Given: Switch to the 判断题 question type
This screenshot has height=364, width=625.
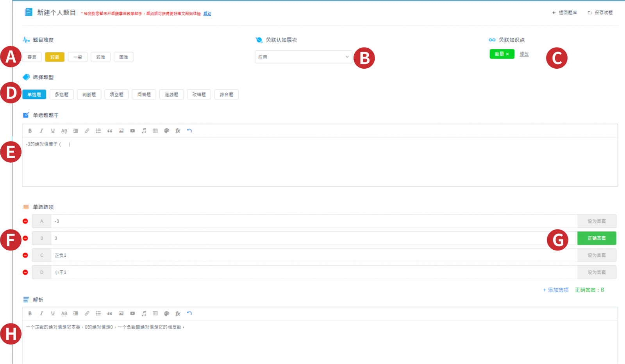Looking at the screenshot, I should click(x=89, y=94).
